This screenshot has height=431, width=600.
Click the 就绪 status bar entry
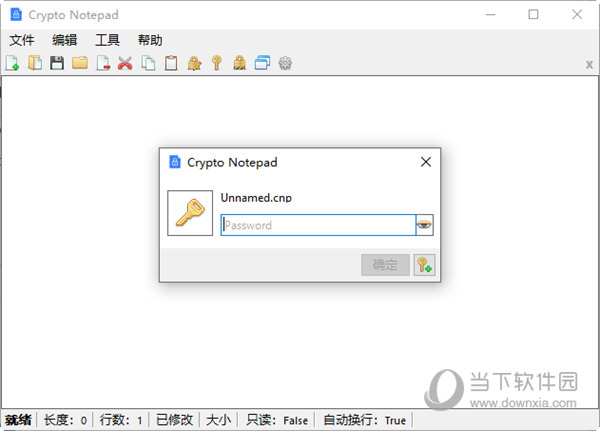18,420
